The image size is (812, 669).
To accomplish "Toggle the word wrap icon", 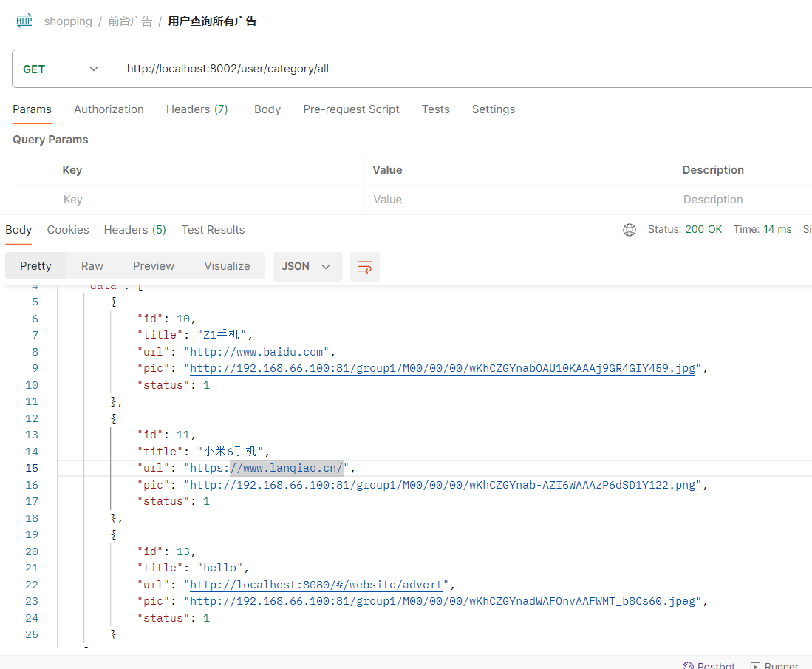I will point(364,267).
